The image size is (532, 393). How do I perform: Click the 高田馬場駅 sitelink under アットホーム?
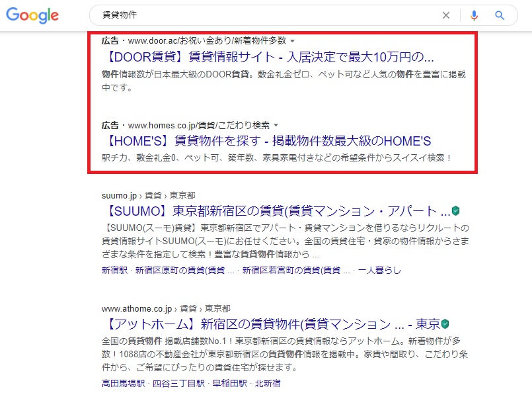122,383
